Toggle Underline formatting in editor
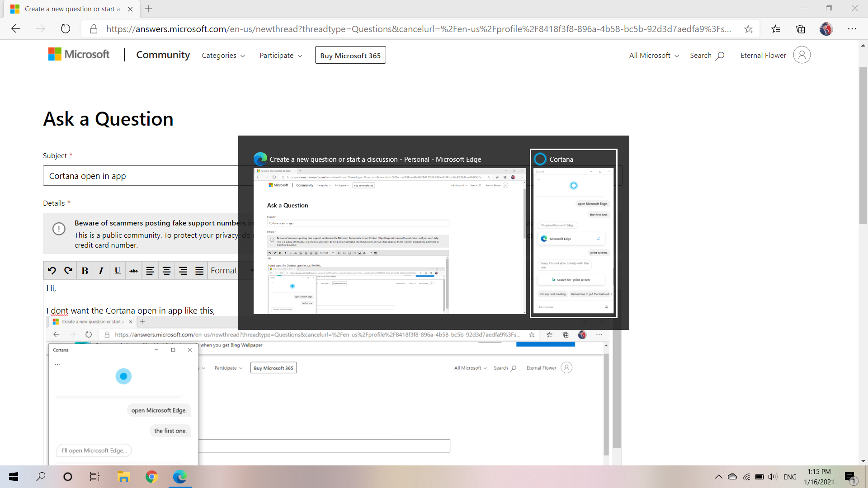 click(x=118, y=271)
